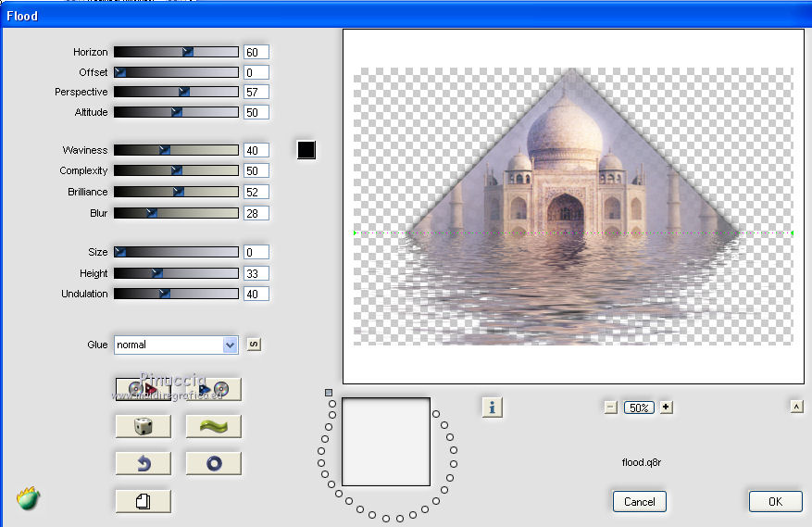Click the Complexity slider

coord(176,170)
